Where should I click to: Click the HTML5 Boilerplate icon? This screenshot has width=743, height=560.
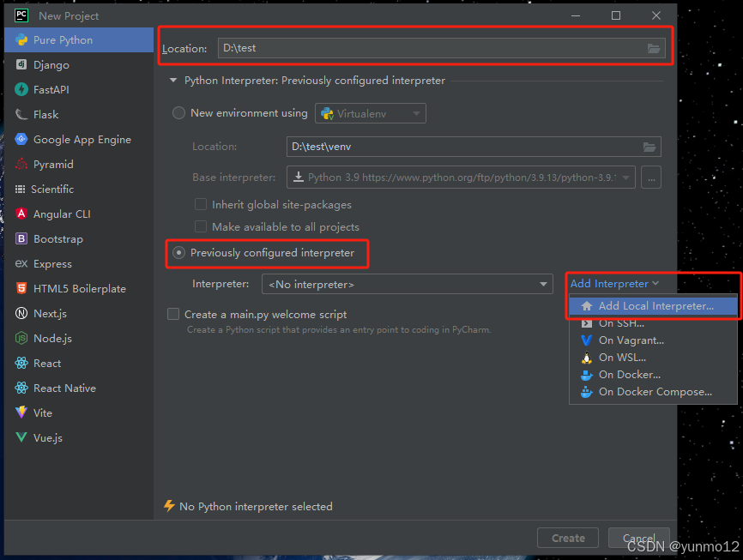click(x=21, y=288)
